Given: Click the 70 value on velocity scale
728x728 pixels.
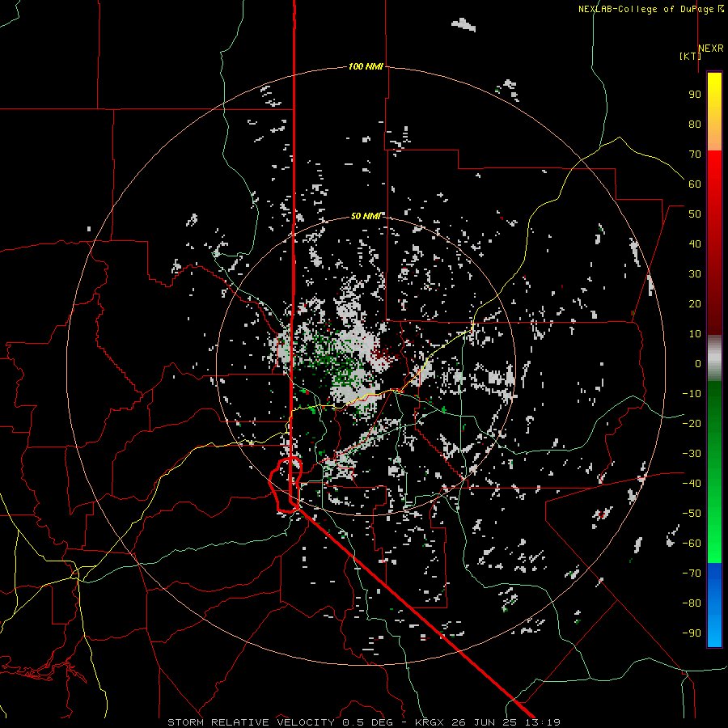Looking at the screenshot, I should (x=695, y=154).
